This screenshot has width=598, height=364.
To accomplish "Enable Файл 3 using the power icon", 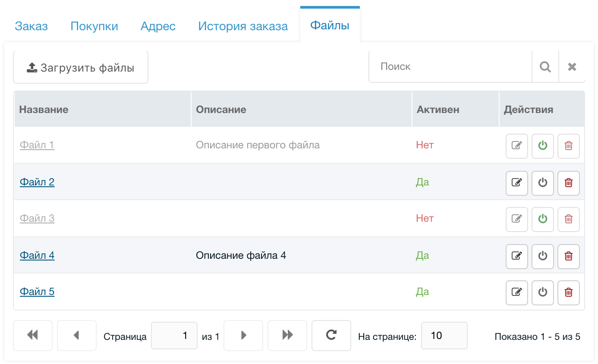I will pos(542,219).
